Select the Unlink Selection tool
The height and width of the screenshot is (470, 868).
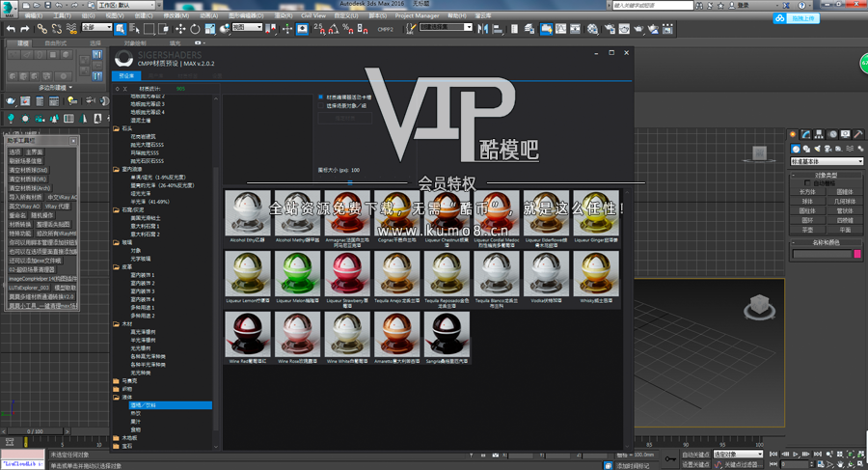point(57,29)
